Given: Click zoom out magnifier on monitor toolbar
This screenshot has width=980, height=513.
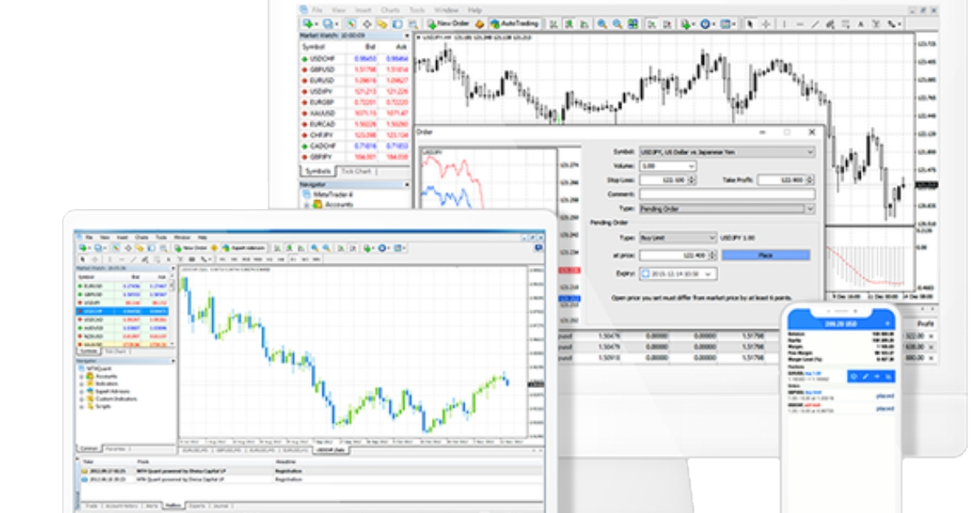Looking at the screenshot, I should point(617,24).
